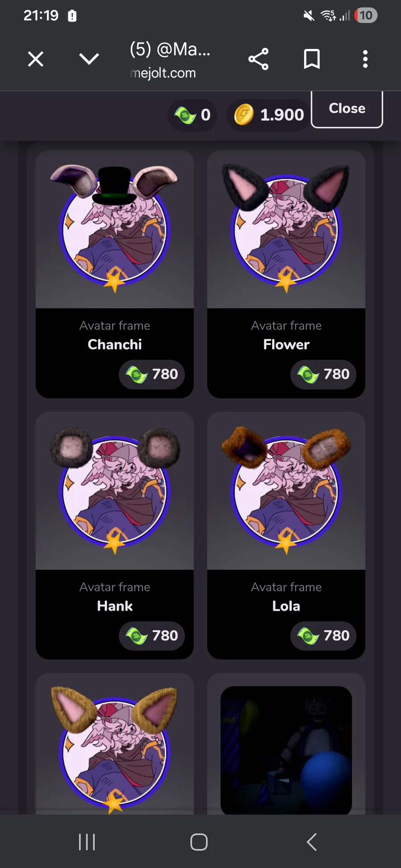Open the dark room item thumbnail
This screenshot has width=401, height=868.
(x=286, y=750)
